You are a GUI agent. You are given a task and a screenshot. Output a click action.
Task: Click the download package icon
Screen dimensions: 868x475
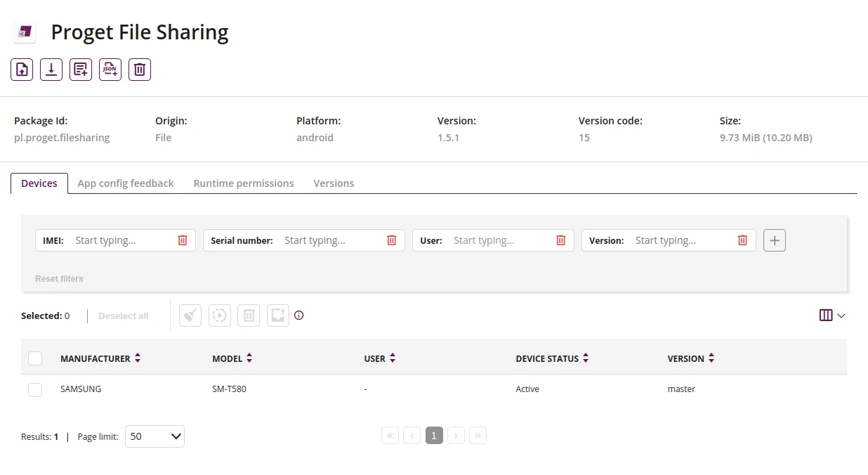coord(51,70)
